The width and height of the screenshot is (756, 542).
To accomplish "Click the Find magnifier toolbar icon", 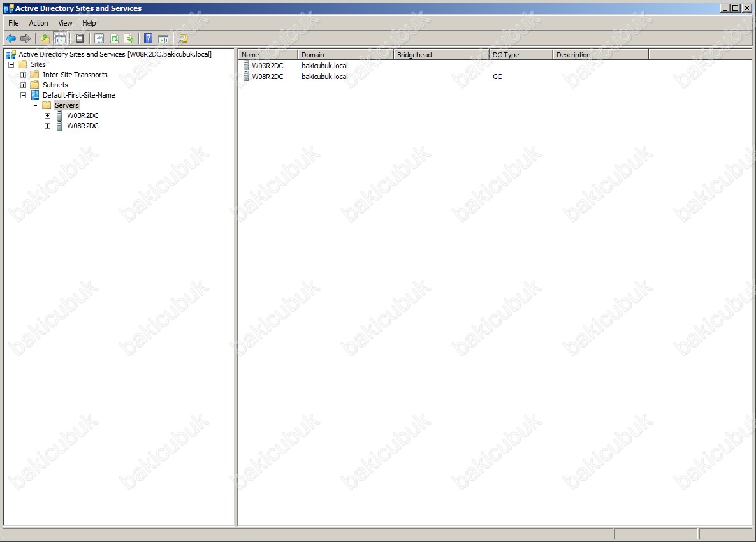I will (x=183, y=38).
